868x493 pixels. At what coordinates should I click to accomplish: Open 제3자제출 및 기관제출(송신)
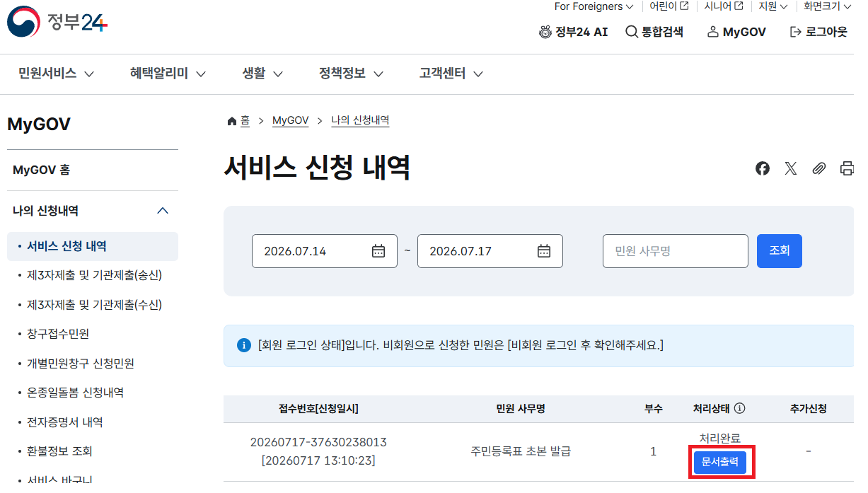[x=95, y=275]
